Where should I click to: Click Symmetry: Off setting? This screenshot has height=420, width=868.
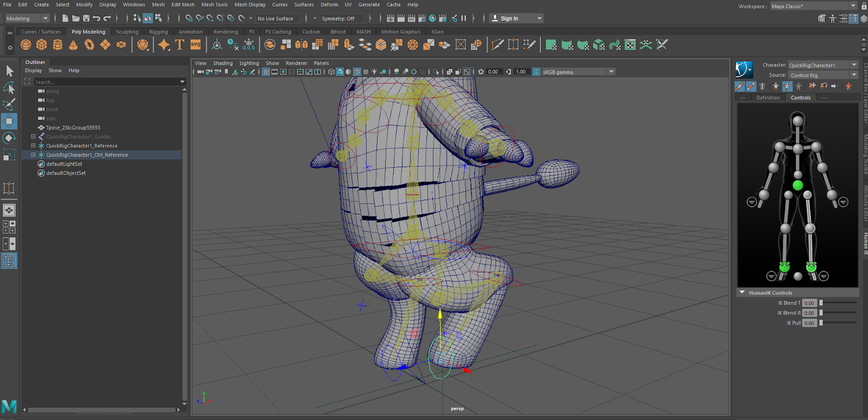point(342,18)
